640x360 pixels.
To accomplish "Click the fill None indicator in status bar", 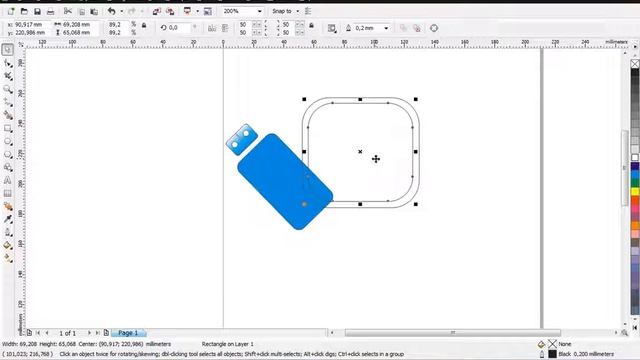I will [552, 344].
